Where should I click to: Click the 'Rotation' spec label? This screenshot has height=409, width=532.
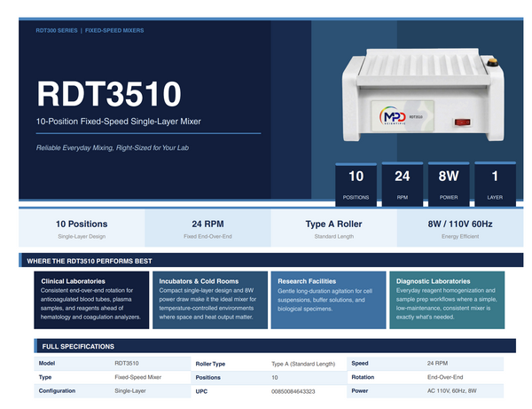point(363,377)
